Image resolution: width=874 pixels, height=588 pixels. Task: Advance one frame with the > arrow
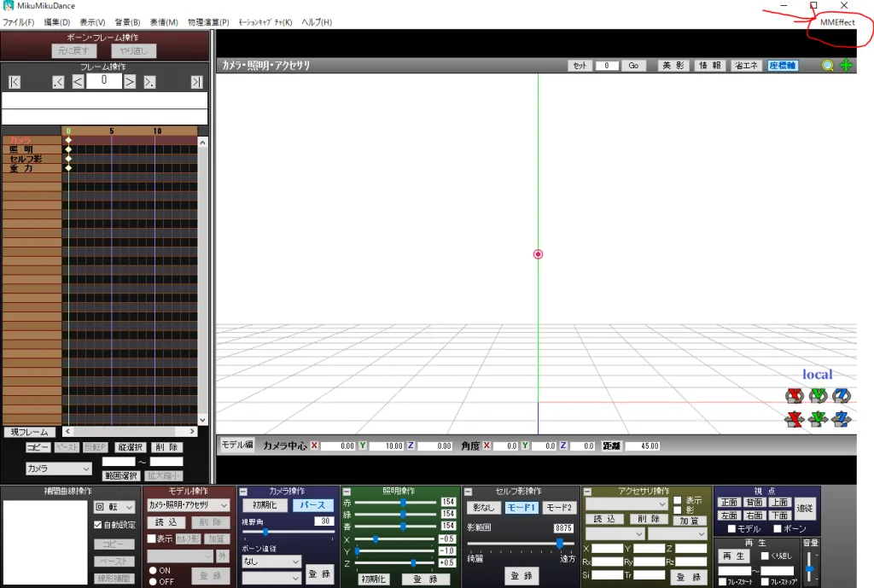(130, 82)
